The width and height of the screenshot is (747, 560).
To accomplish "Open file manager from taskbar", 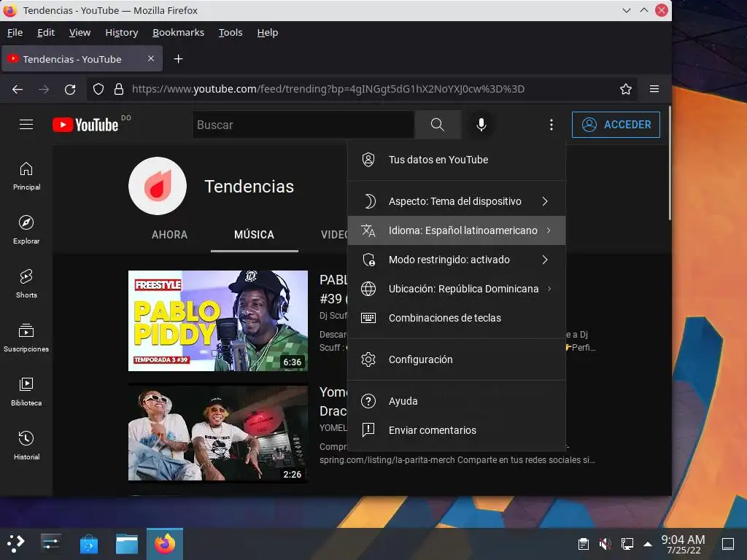I will [127, 544].
